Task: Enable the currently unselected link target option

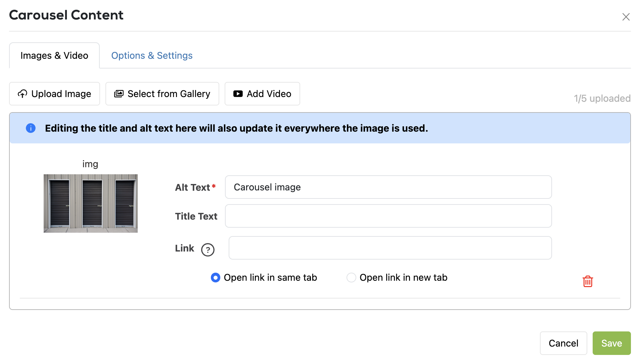Action: (351, 277)
